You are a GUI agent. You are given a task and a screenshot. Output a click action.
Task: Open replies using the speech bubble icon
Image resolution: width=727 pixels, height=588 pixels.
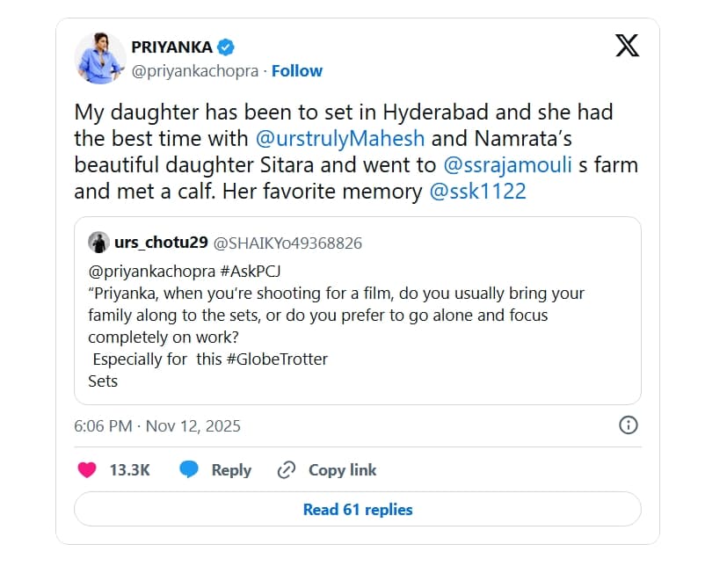coord(188,469)
